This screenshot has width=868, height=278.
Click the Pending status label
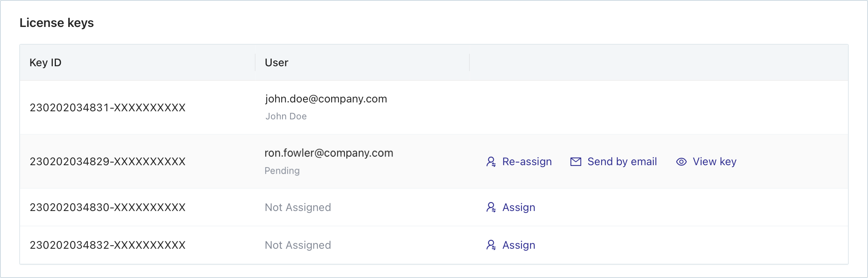point(282,171)
